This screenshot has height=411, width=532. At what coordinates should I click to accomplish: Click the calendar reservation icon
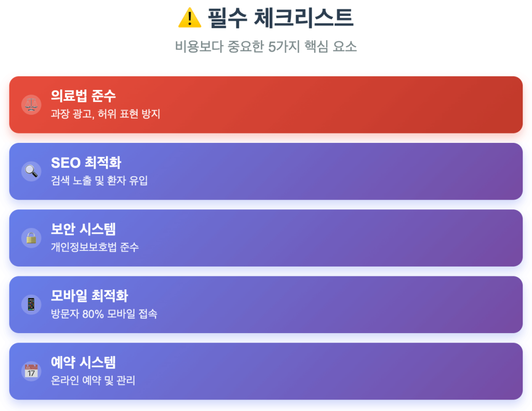[x=31, y=371]
